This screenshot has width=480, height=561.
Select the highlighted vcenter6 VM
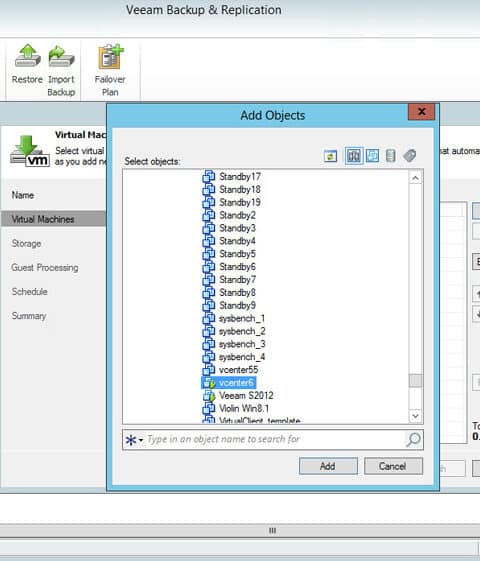[236, 382]
